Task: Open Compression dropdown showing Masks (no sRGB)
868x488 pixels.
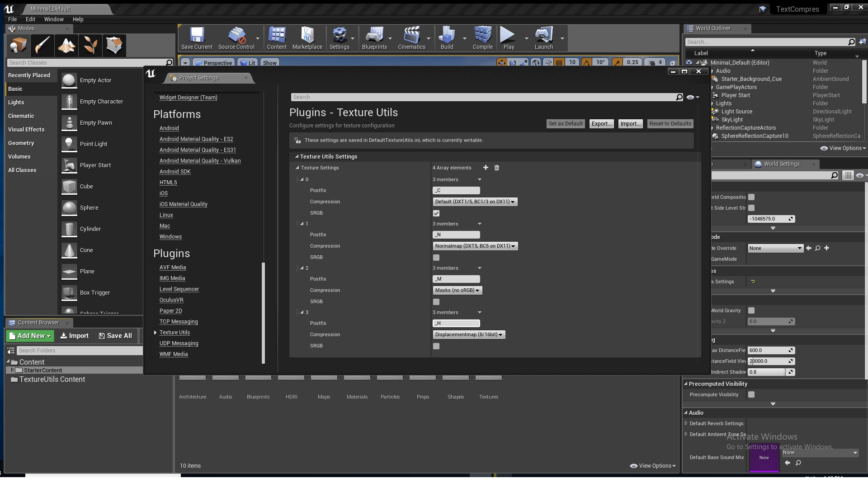Action: (458, 290)
